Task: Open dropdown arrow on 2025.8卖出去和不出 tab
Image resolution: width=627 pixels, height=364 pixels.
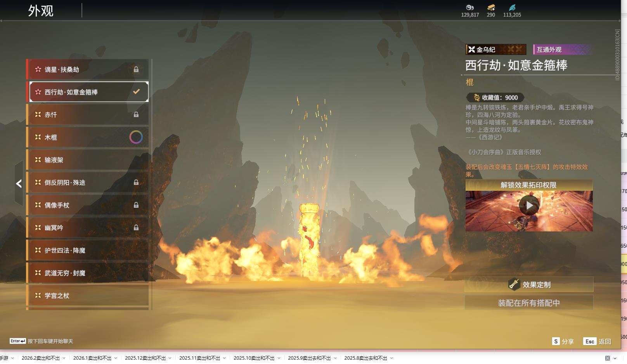Action: (x=391, y=358)
